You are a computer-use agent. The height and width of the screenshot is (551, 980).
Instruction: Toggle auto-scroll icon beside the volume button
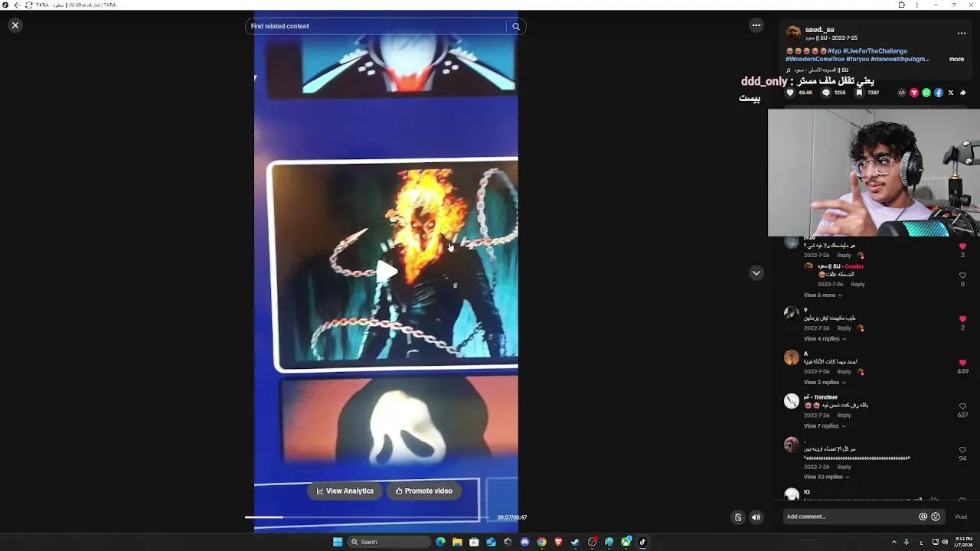738,517
